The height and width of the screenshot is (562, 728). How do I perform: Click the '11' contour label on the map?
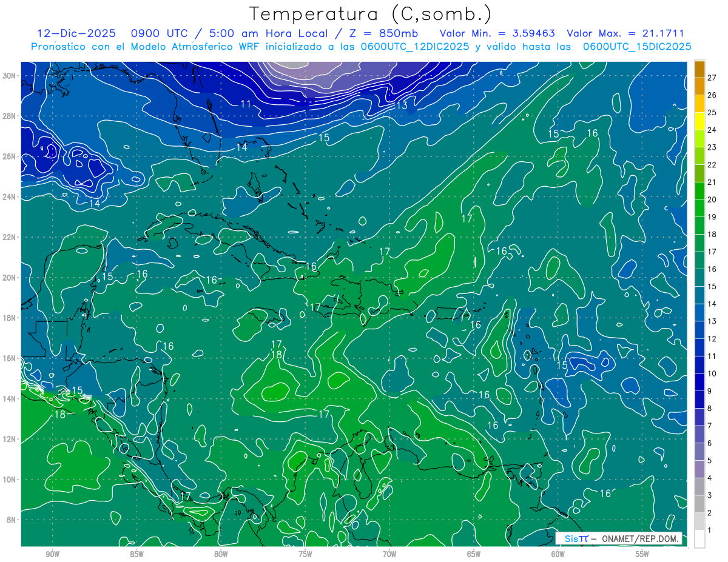coord(246,104)
